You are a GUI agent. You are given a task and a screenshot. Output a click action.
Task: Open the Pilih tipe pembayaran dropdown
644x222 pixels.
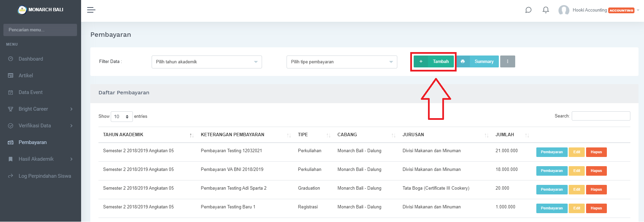click(x=341, y=62)
